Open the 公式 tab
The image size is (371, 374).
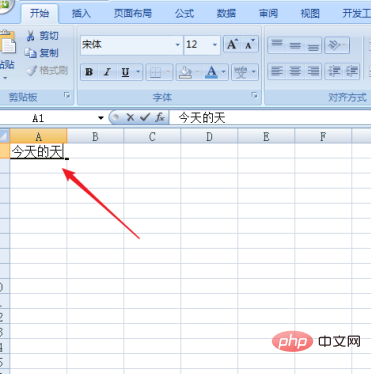[x=184, y=13]
